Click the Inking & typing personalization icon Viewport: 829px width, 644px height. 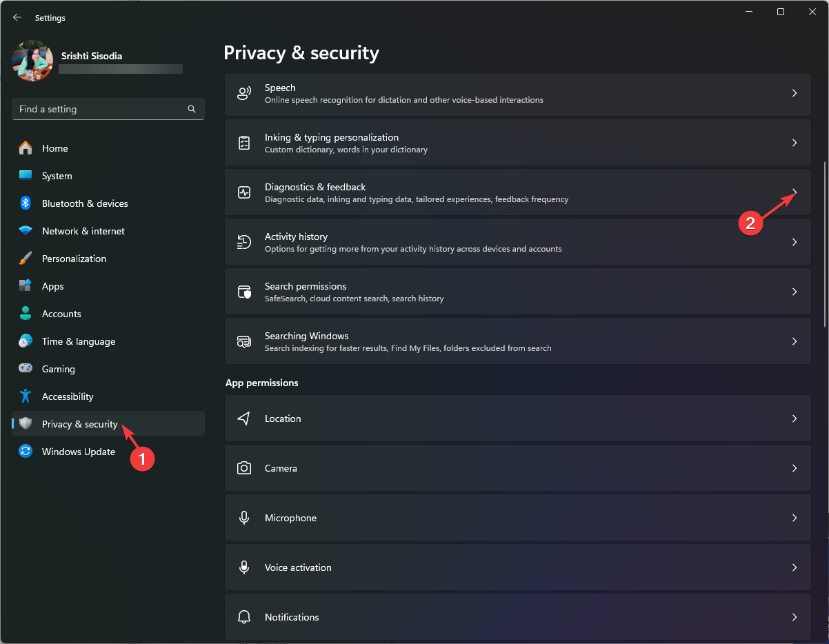pos(243,142)
